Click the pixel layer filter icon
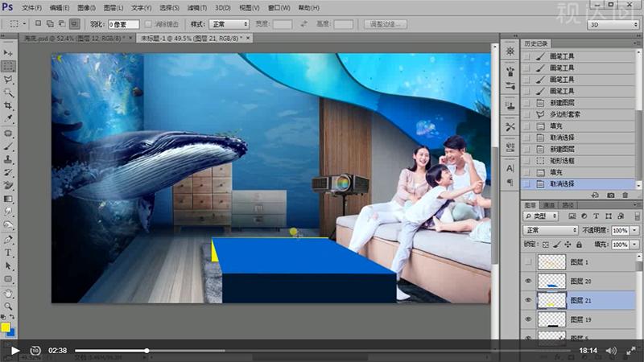This screenshot has height=362, width=644. click(572, 216)
